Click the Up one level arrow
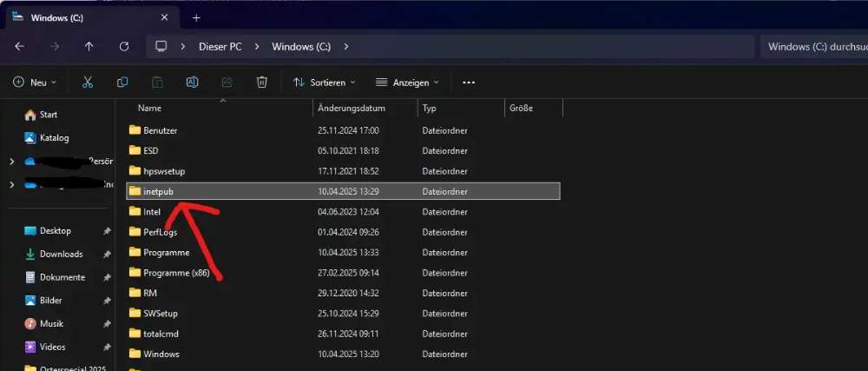The height and width of the screenshot is (371, 868). (89, 47)
